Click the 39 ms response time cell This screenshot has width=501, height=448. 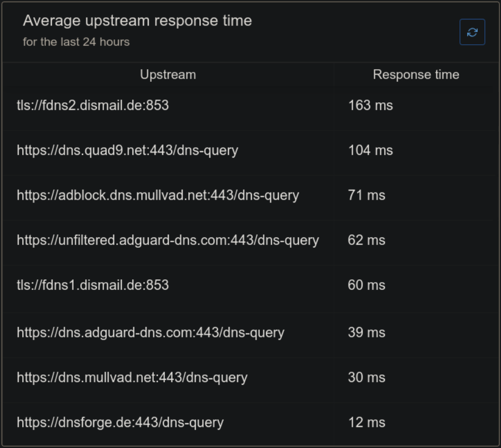coord(366,332)
